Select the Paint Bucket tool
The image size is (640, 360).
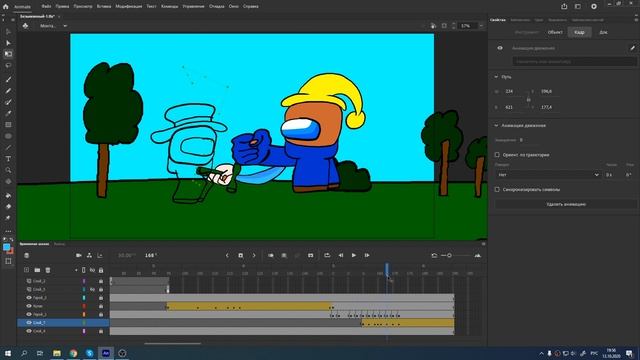(8, 196)
